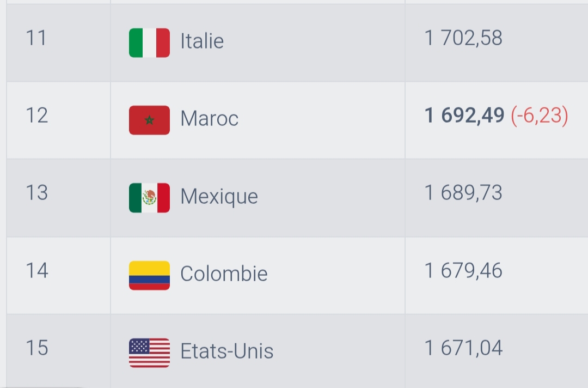Click rank number 15
Viewport: 588px width, 388px height.
point(36,348)
